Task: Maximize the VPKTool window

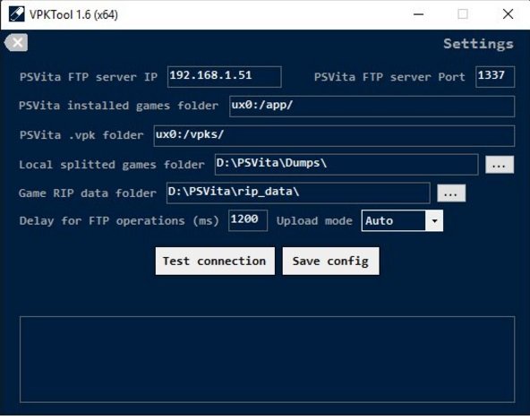Action: click(x=463, y=14)
